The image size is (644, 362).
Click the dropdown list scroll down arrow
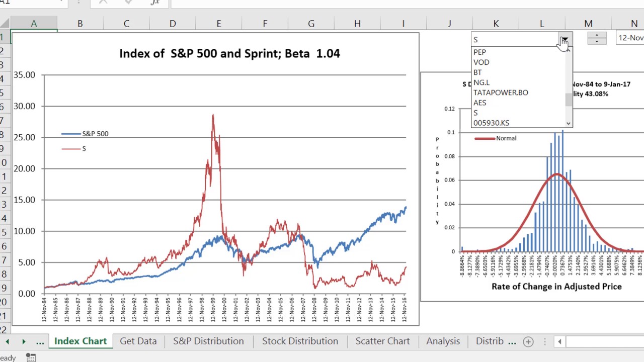click(x=569, y=123)
